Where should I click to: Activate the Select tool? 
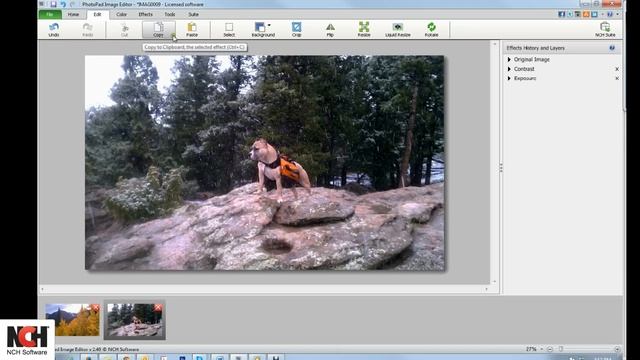click(229, 29)
